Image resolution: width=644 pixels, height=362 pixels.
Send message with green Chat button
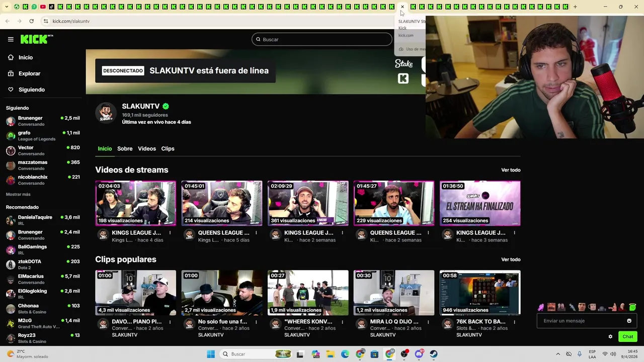[627, 336]
